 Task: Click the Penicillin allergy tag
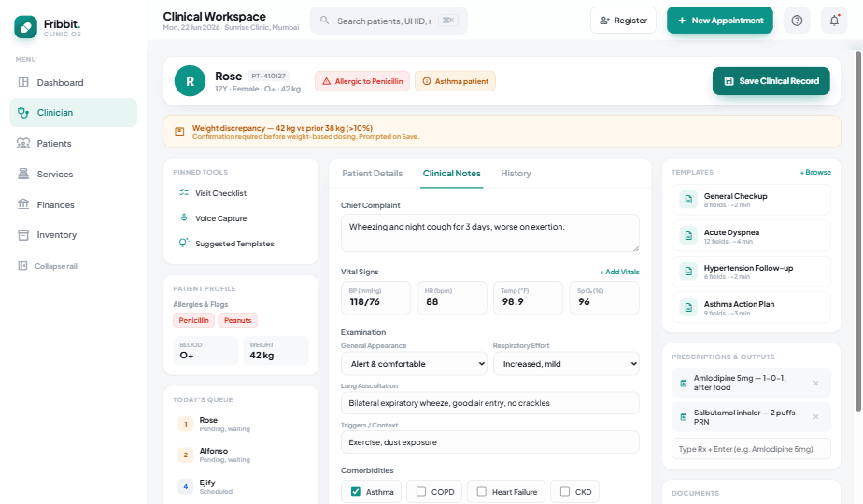tap(193, 320)
